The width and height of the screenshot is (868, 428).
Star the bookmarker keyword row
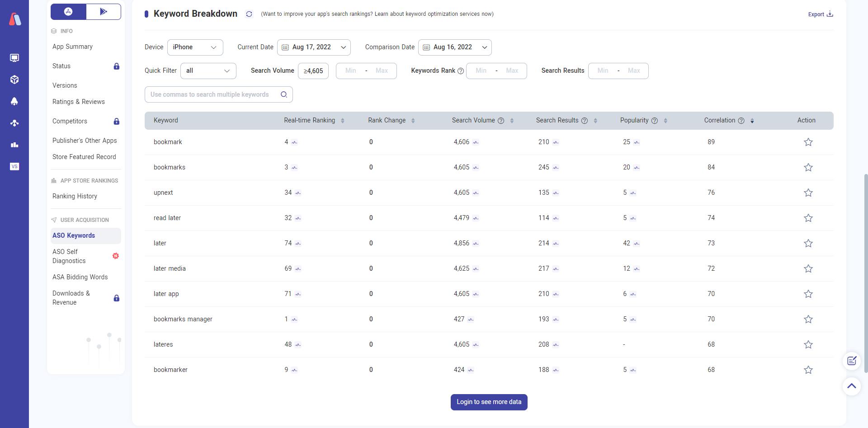coord(808,370)
